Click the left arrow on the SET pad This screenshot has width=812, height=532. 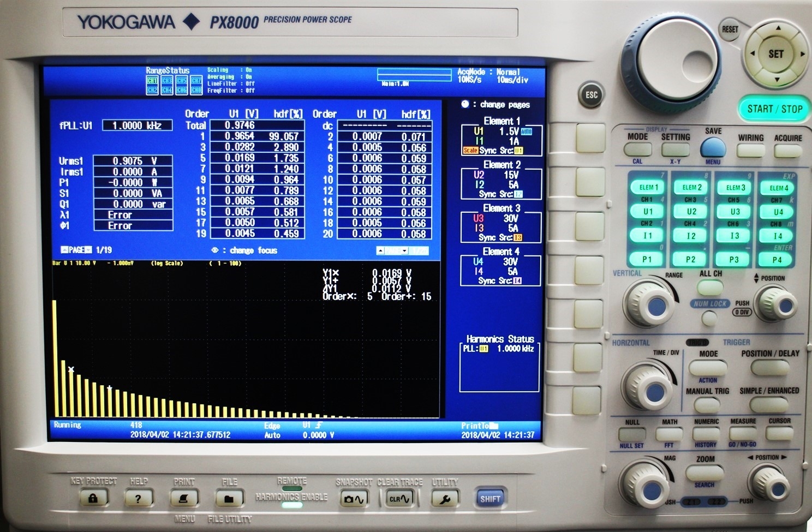pyautogui.click(x=753, y=54)
